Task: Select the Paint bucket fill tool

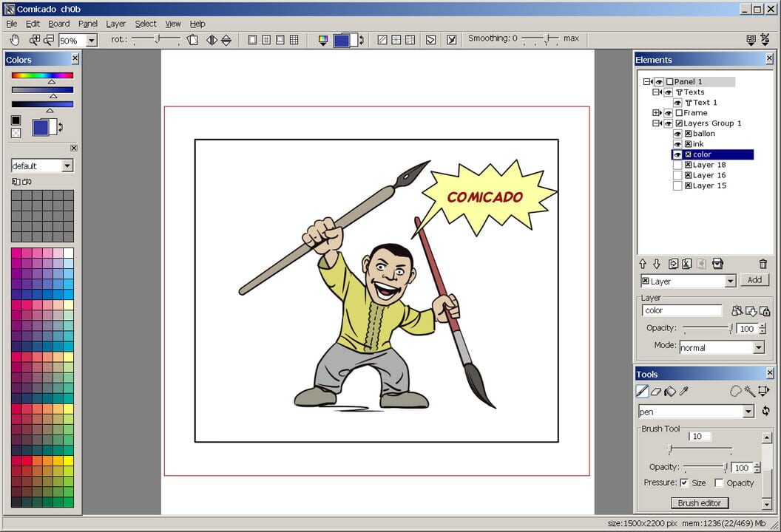Action: point(670,392)
